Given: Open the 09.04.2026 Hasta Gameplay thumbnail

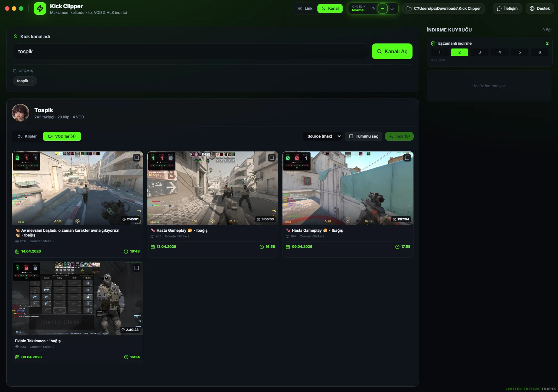Looking at the screenshot, I should coord(348,188).
